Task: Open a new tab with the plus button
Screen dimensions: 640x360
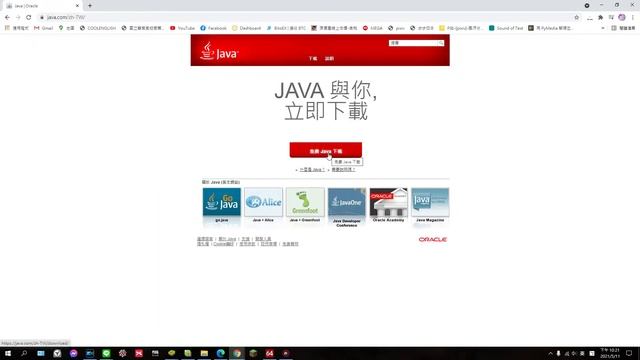Action: 90,6
